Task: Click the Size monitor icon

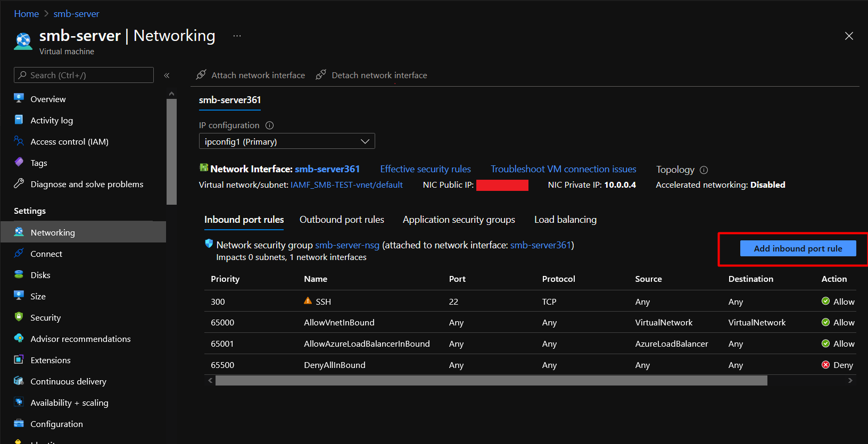Action: pos(19,296)
